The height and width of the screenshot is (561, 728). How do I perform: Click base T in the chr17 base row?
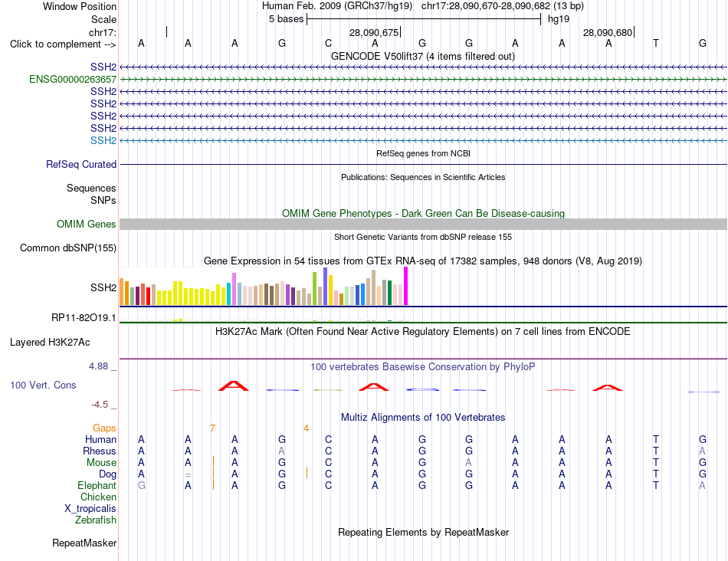tap(655, 43)
